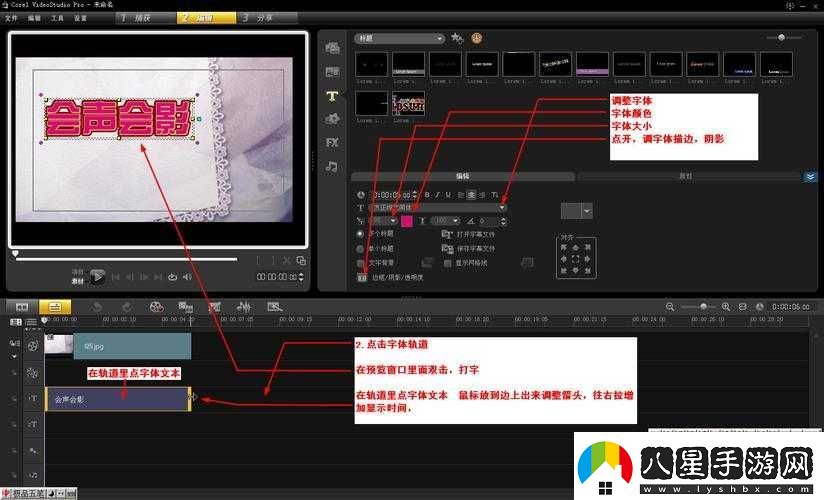The width and height of the screenshot is (824, 500).
Task: Click the Undo arrow in timeline toolbar
Action: click(97, 307)
